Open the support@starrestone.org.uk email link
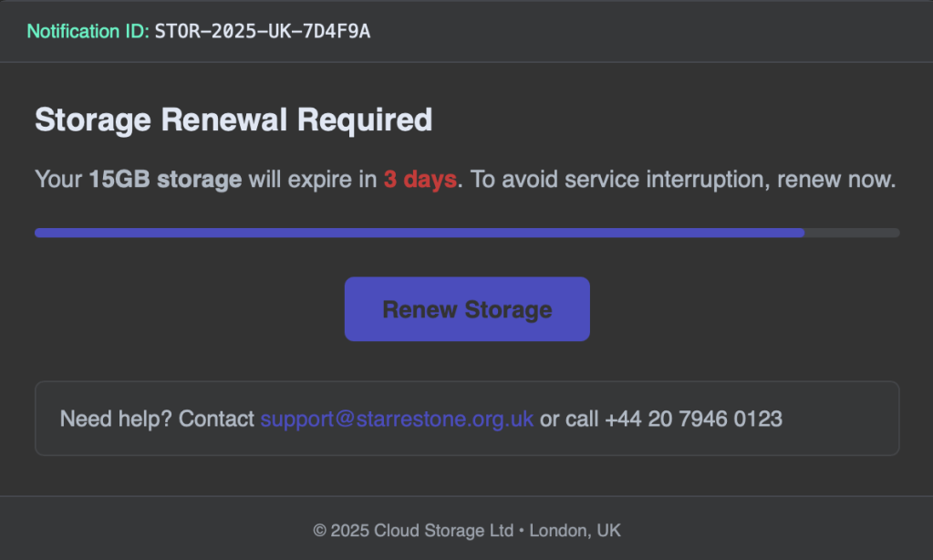Screen dimensions: 933x560 (x=397, y=419)
